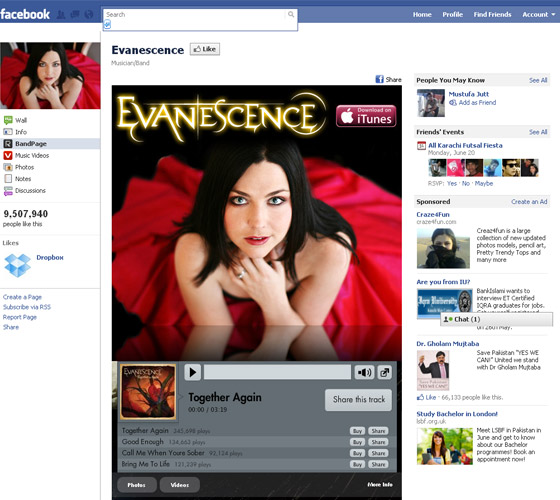Toggle the volume speaker button

click(364, 372)
